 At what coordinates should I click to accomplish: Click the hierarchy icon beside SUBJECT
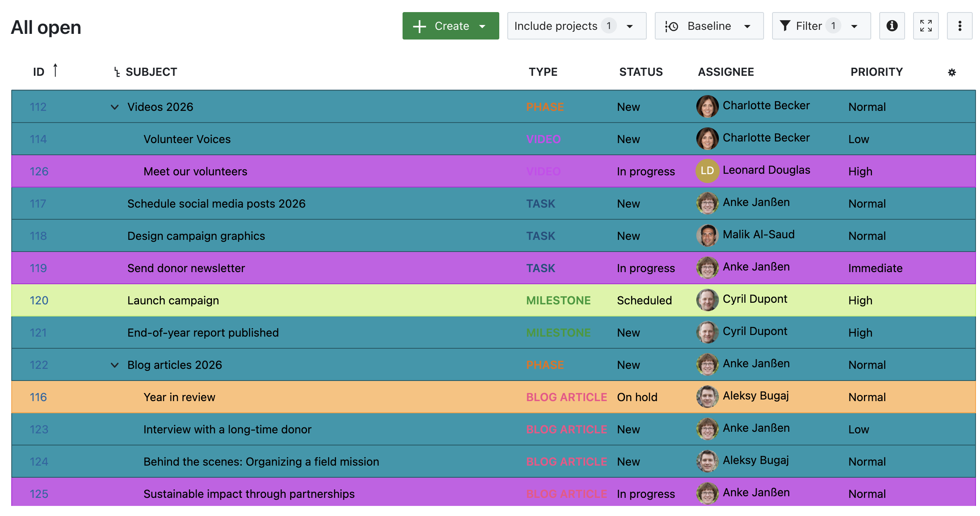[117, 72]
